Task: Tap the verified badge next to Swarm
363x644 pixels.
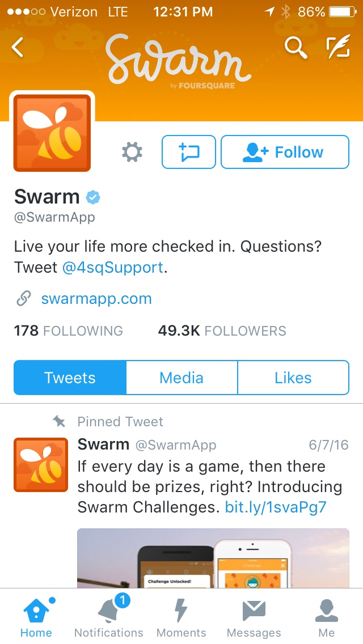Action: point(93,197)
